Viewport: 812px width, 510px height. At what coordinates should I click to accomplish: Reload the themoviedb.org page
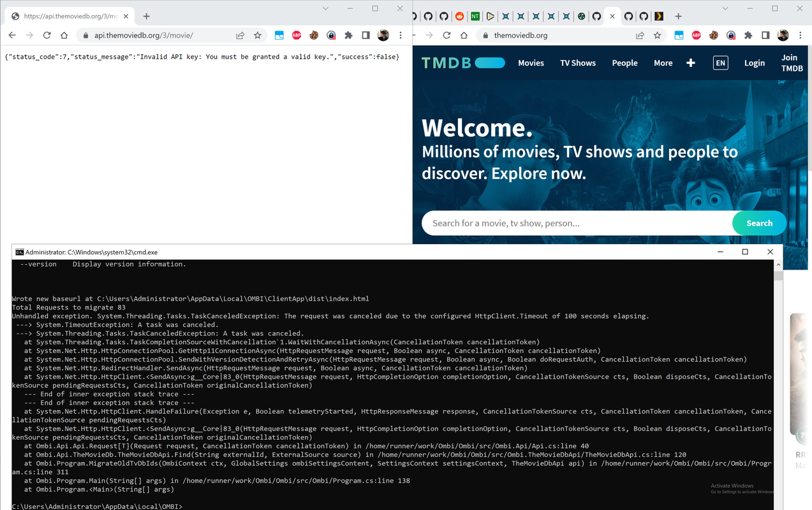point(447,36)
